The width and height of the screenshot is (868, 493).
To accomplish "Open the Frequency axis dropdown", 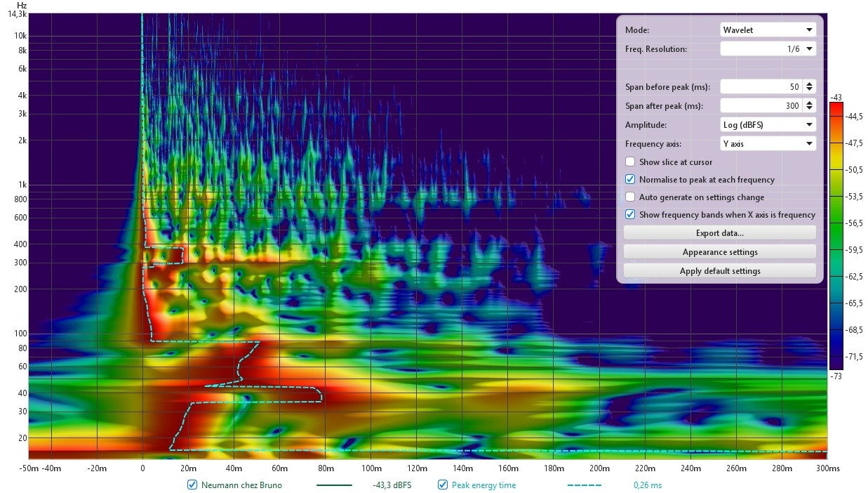I will [x=768, y=144].
